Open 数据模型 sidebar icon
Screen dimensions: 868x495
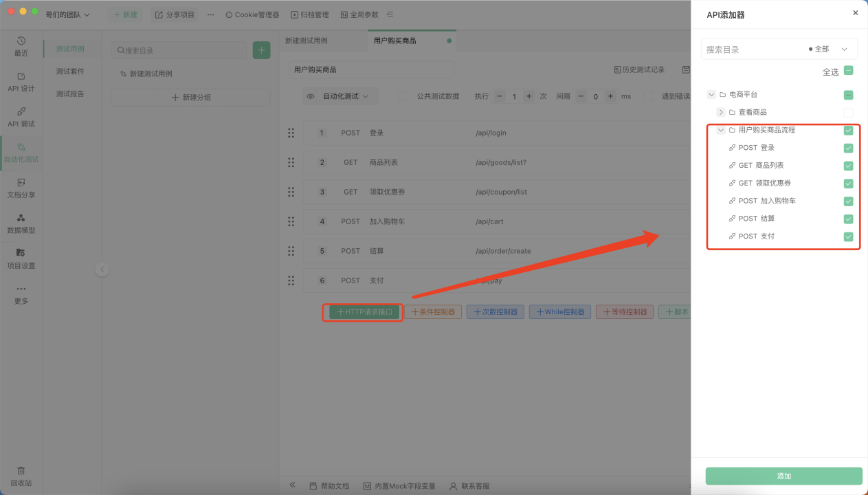coord(21,223)
